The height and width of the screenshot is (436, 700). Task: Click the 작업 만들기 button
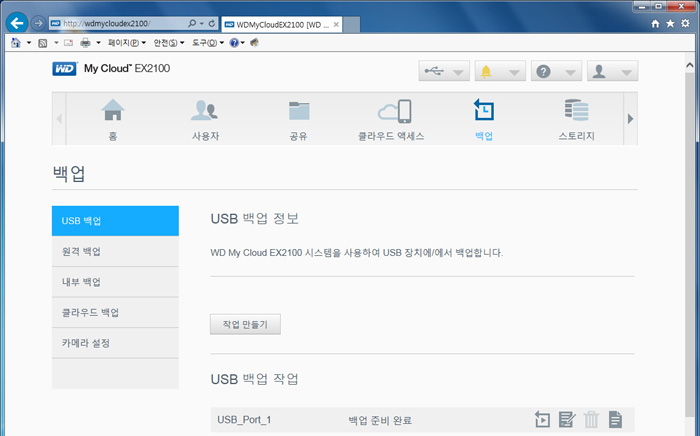tap(245, 324)
